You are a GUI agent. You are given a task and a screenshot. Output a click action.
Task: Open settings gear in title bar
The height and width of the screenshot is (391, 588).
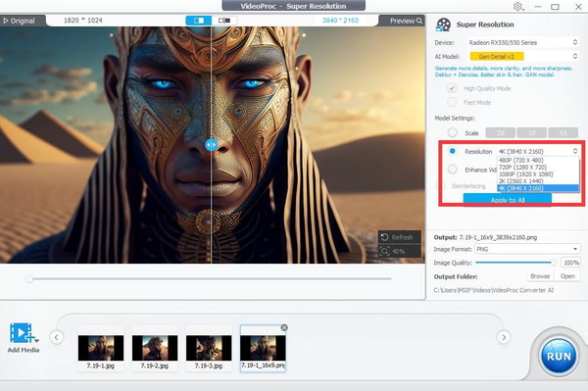518,7
